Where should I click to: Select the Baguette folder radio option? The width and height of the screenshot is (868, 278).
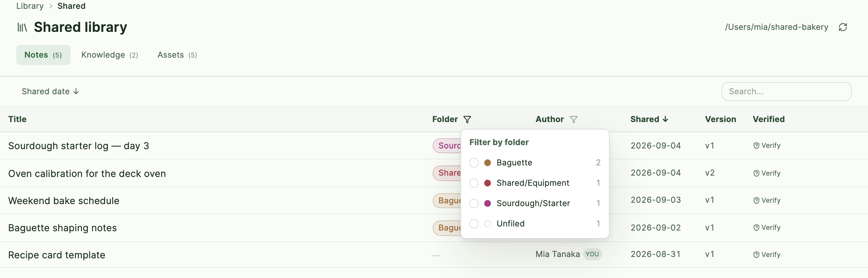point(474,163)
